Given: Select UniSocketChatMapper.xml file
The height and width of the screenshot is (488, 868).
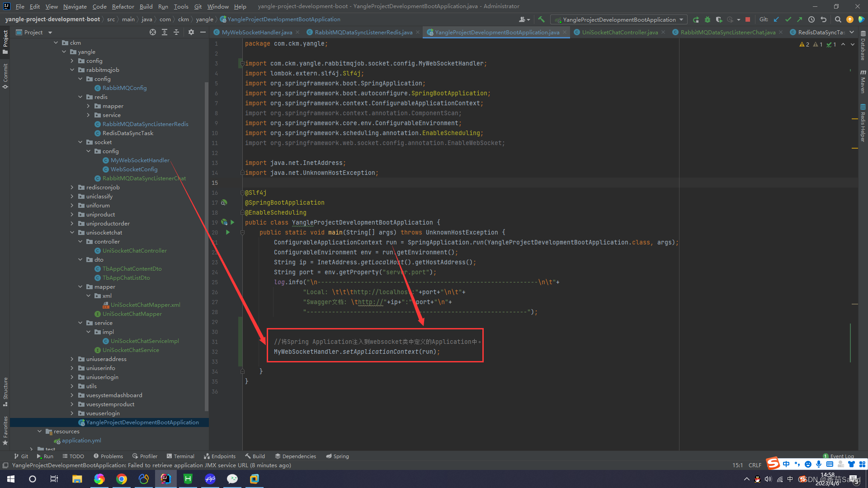Looking at the screenshot, I should point(146,305).
